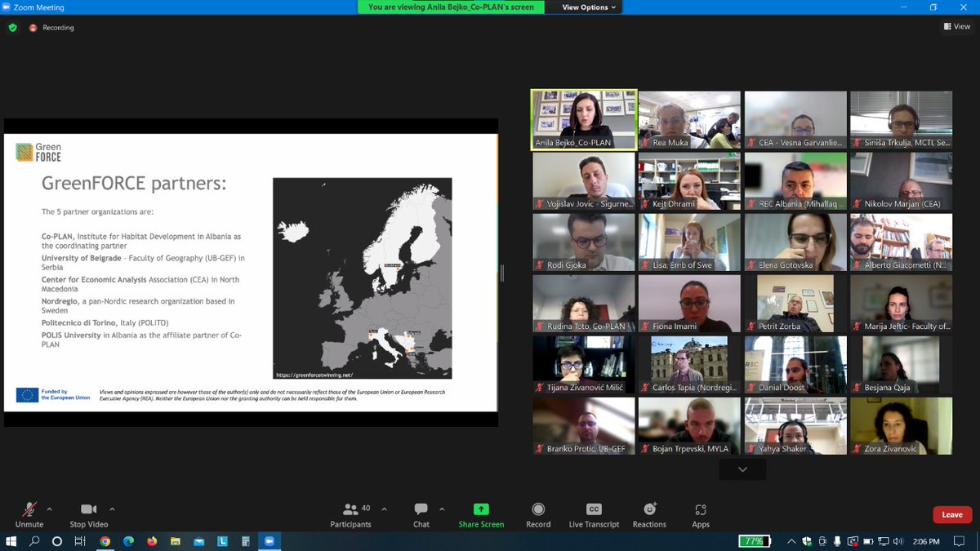Click the Zoom taskbar icon
The image size is (980, 551).
click(x=269, y=540)
